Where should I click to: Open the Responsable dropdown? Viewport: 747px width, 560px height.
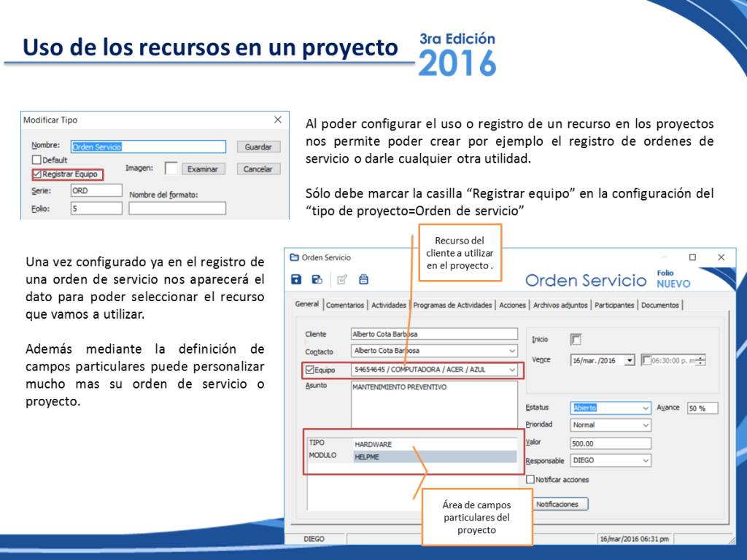(x=646, y=461)
